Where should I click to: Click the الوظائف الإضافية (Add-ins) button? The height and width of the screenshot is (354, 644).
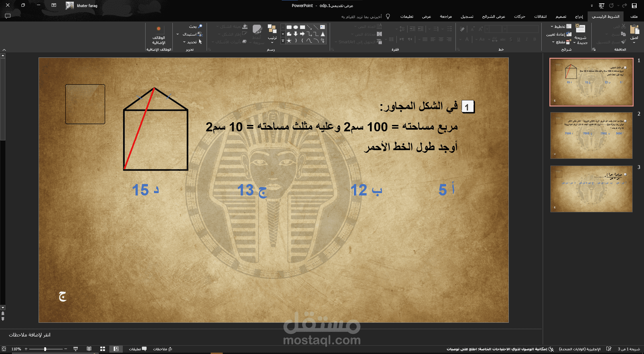point(158,34)
